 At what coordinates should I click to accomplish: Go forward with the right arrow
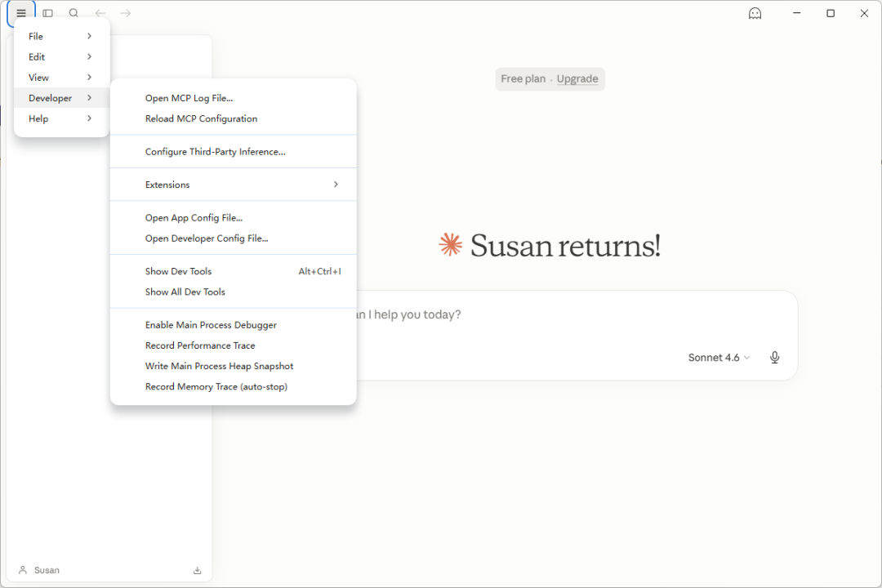point(126,13)
